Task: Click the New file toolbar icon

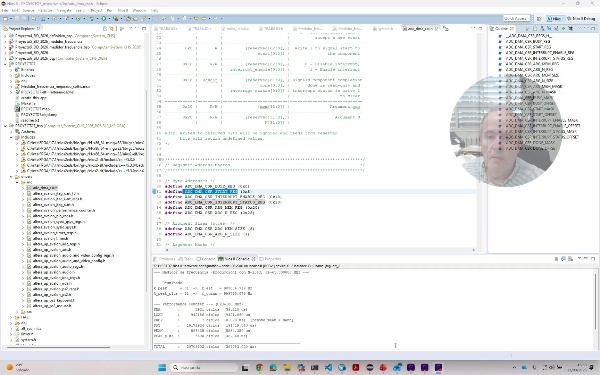Action: [5, 18]
